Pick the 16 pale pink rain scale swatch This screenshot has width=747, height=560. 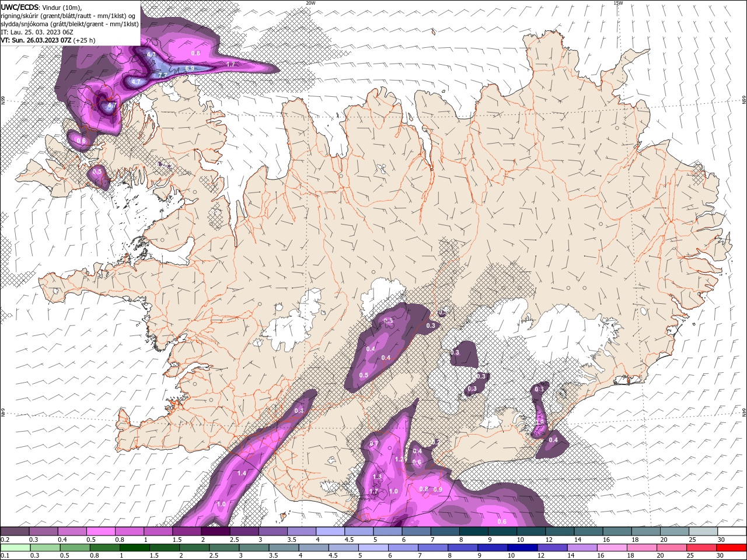coord(612,548)
